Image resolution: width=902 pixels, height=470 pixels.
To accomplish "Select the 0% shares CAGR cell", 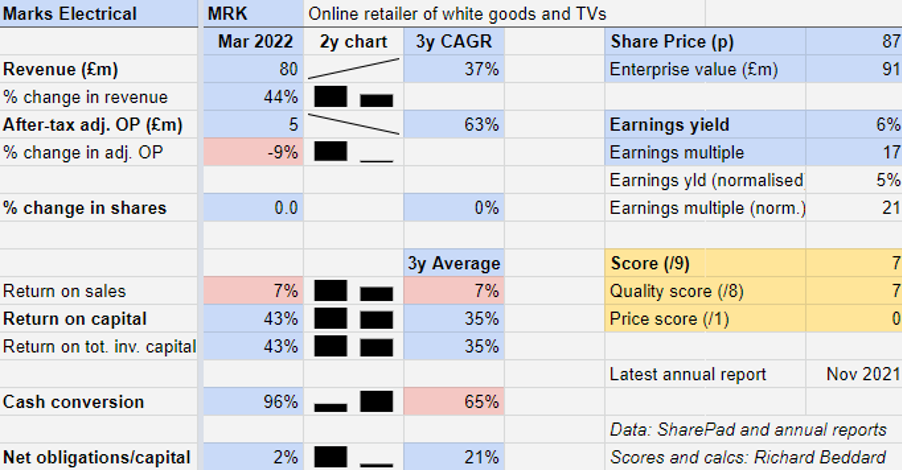I will tap(454, 208).
